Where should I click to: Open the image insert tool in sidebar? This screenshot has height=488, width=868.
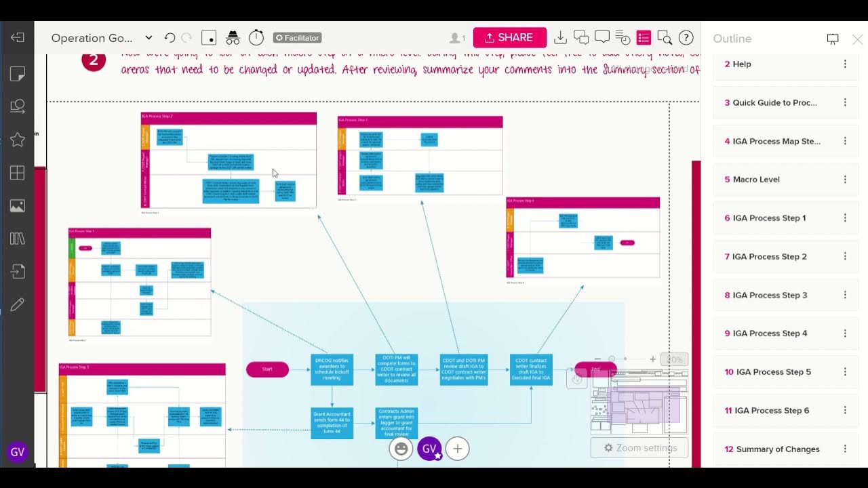pyautogui.click(x=18, y=206)
